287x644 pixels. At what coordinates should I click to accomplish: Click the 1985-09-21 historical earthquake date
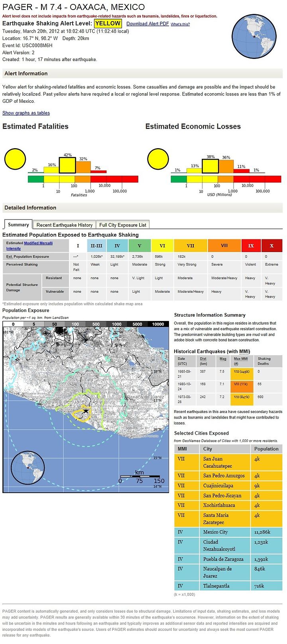tap(185, 374)
